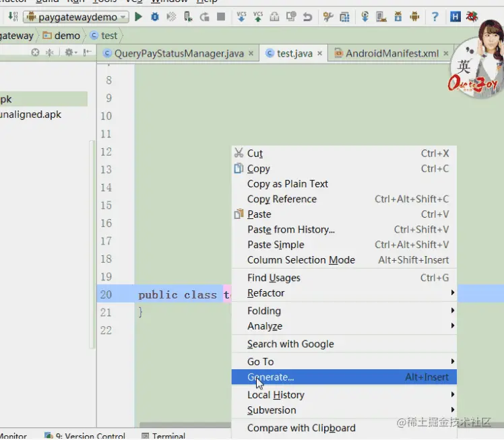Click the revert undo arrow icon

click(308, 16)
